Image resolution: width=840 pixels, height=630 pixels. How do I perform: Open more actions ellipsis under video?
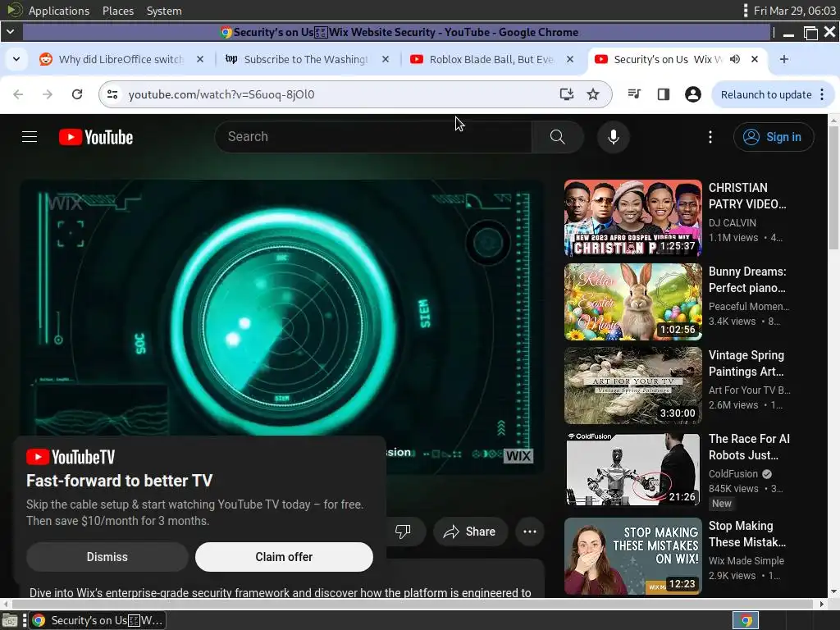tap(530, 532)
